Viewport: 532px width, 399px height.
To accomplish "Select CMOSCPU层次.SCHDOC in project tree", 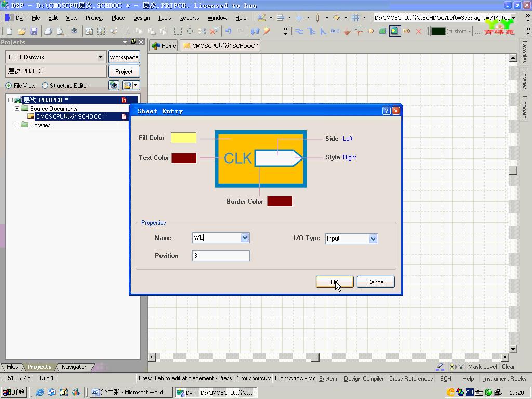I will 71,117.
